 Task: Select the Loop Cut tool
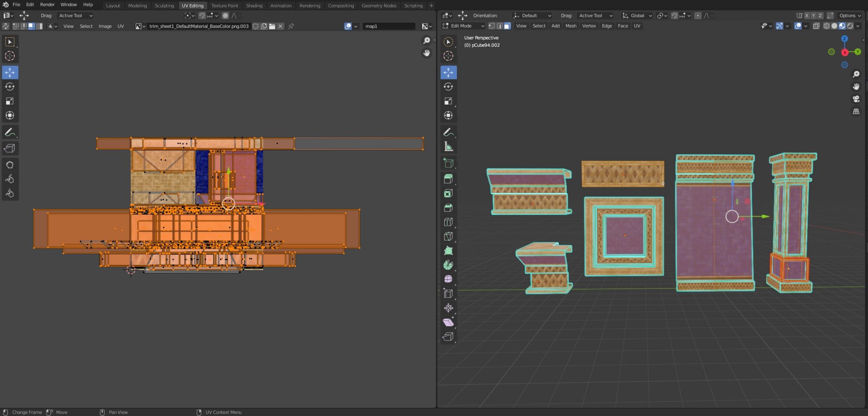[x=448, y=222]
